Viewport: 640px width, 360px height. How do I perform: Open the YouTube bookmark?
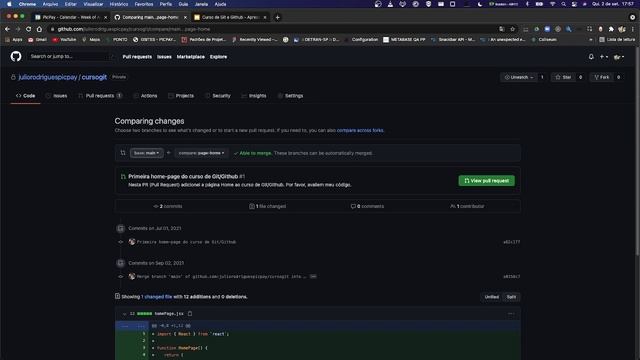pos(64,40)
